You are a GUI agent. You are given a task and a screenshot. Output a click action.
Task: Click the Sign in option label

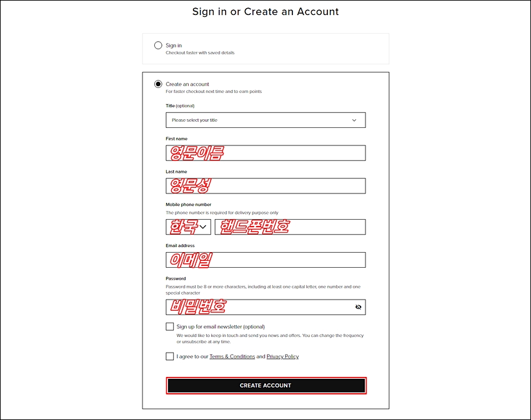pos(174,46)
